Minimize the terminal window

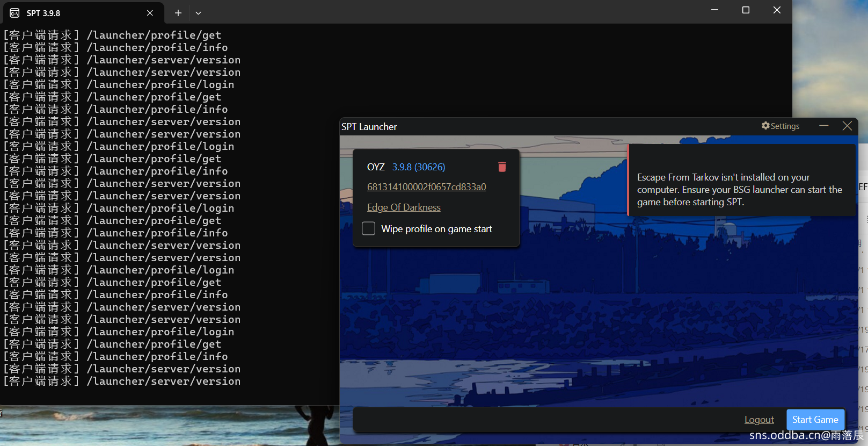click(x=714, y=10)
